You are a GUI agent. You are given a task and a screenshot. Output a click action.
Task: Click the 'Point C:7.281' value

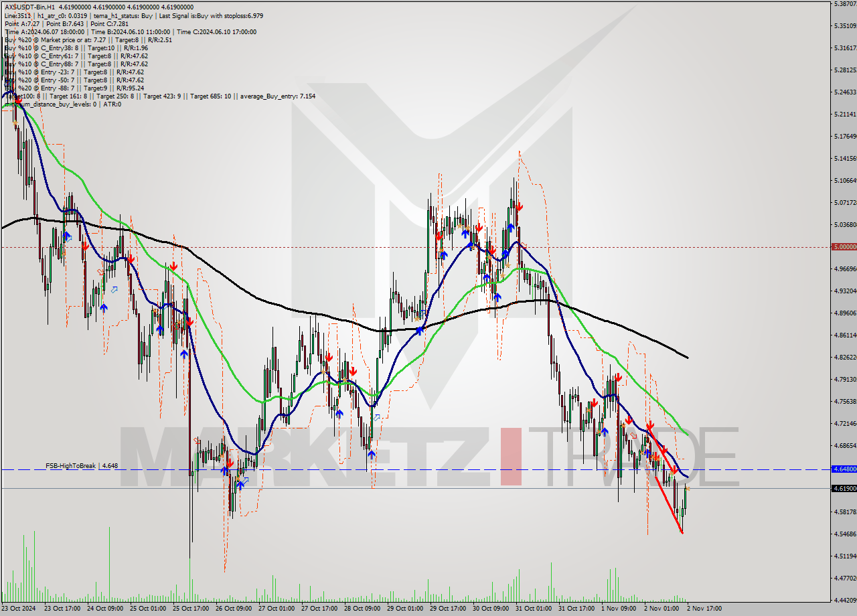click(110, 23)
